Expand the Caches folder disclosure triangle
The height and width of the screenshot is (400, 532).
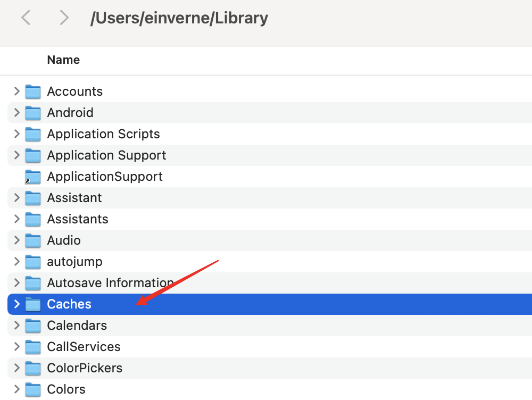coord(16,304)
